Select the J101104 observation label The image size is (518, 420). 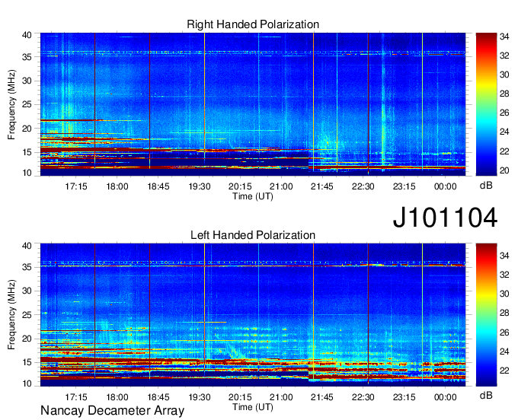click(x=445, y=217)
